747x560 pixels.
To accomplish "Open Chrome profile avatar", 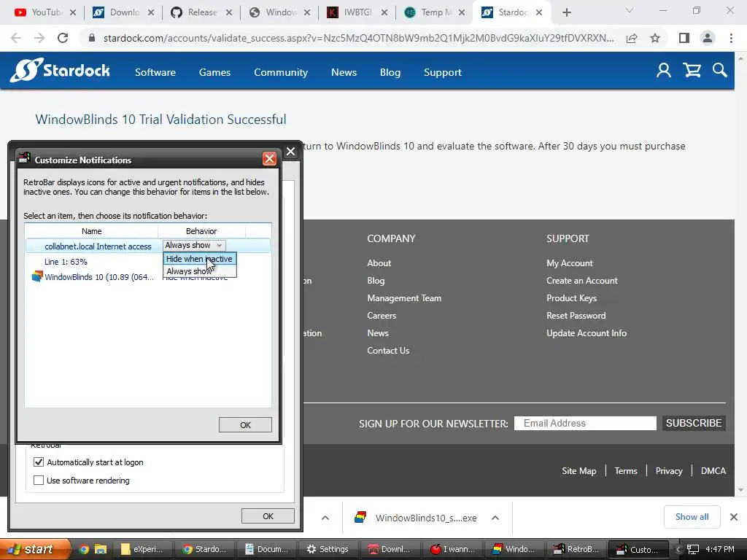I will [x=708, y=38].
